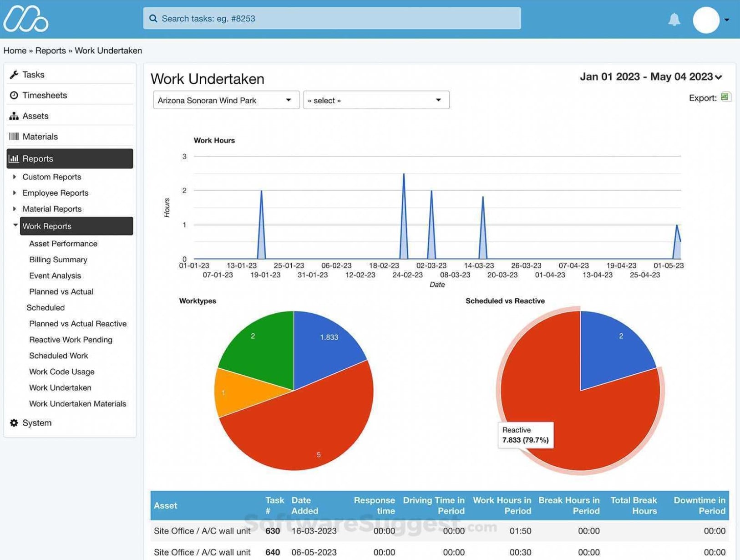Viewport: 740px width, 560px height.
Task: Open Materials using the barcode icon
Action: (x=13, y=136)
